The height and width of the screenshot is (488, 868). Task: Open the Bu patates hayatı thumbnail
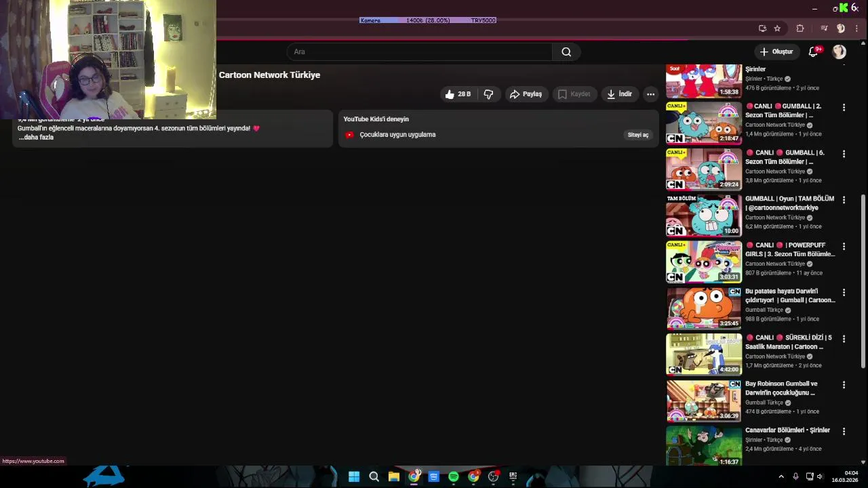(x=704, y=308)
